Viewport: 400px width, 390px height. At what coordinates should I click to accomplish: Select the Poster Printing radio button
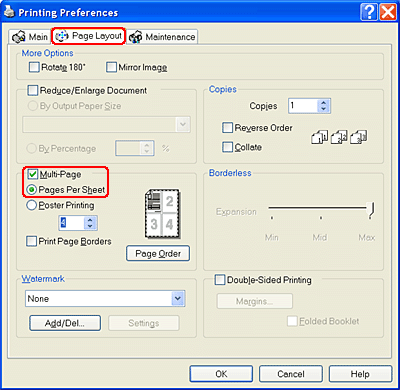pos(31,205)
